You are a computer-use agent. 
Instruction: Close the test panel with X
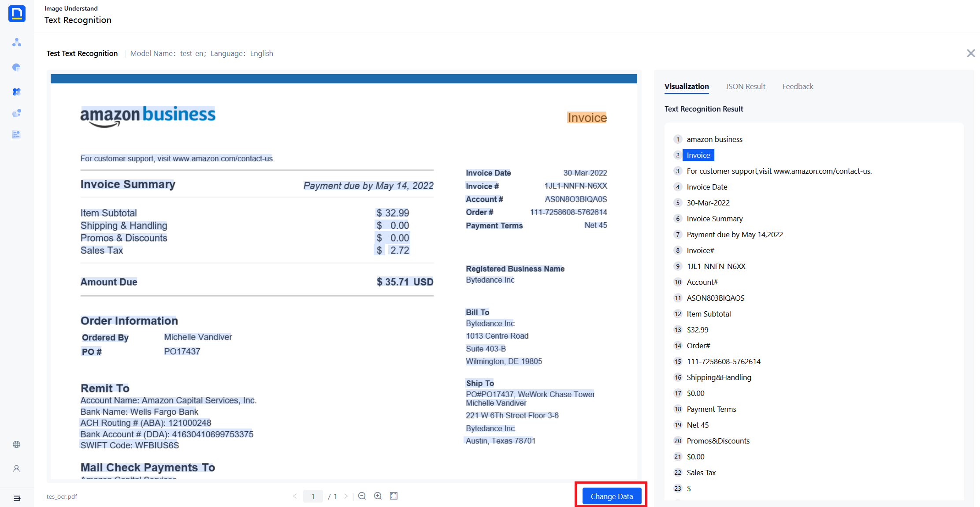tap(971, 53)
